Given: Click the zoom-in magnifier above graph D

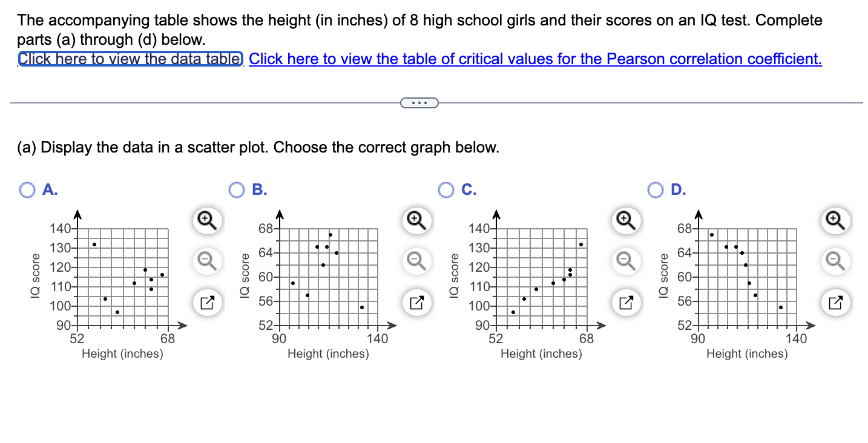Looking at the screenshot, I should [835, 221].
